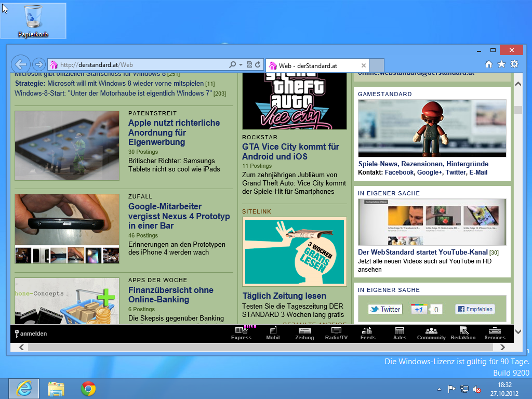Open 'Finanzübersicht ohne Online-Banking' headline
The width and height of the screenshot is (532, 399).
coord(170,295)
